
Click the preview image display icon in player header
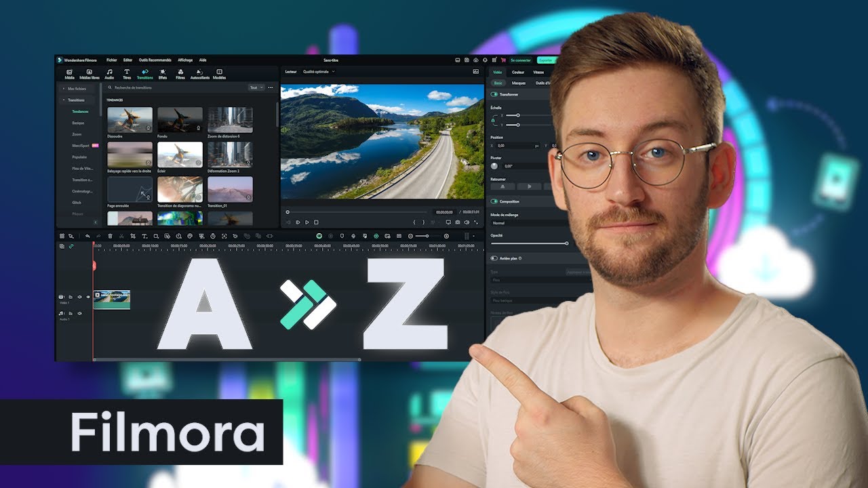pyautogui.click(x=475, y=71)
